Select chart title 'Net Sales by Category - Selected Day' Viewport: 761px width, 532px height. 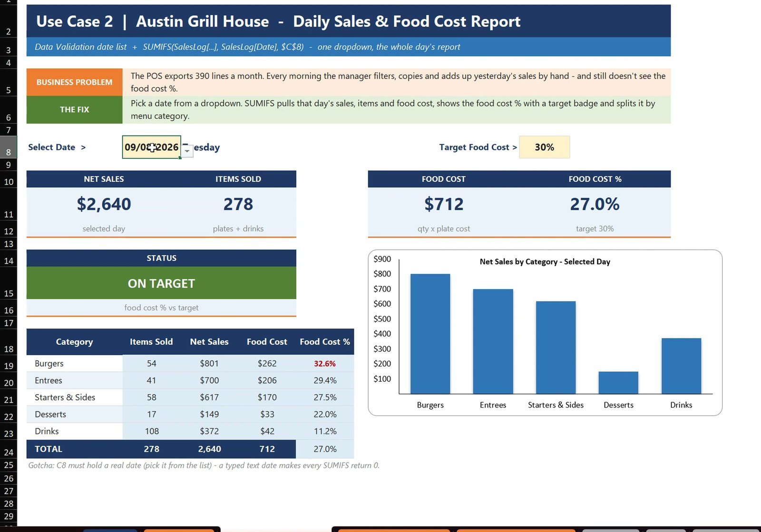point(545,261)
